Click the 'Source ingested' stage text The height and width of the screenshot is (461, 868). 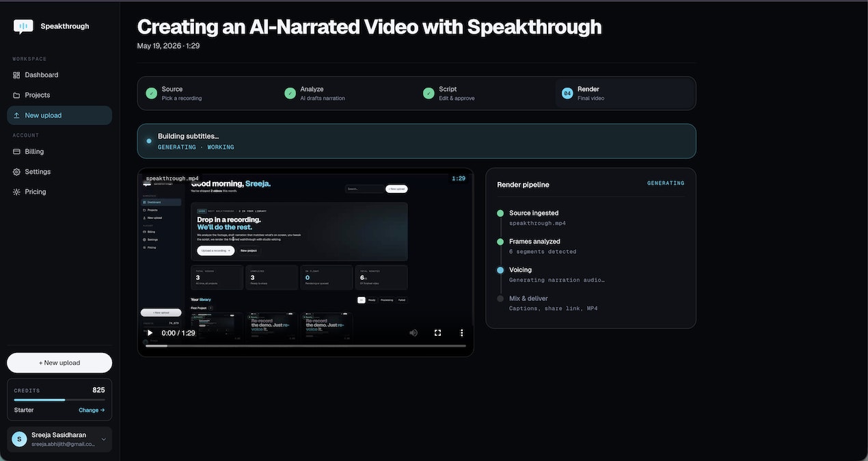point(534,213)
